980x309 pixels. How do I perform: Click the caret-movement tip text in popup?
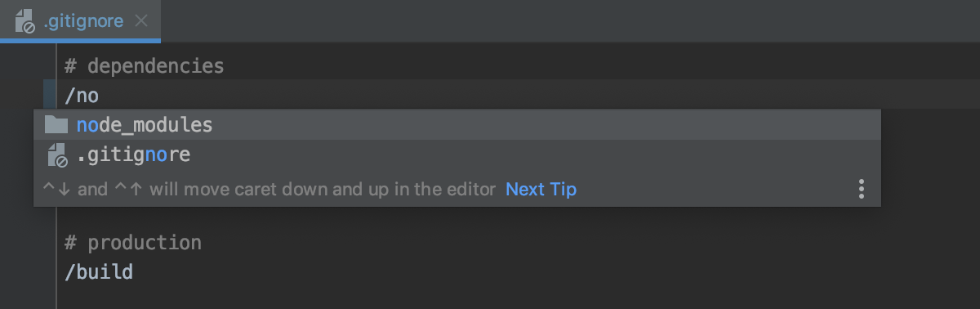(x=269, y=190)
